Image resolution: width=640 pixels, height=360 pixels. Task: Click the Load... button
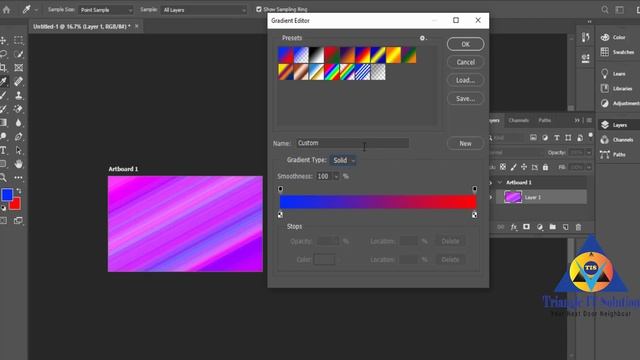[465, 80]
